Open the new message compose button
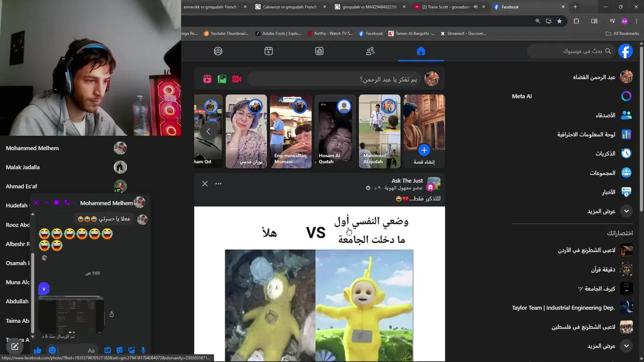644x362 pixels. [15, 346]
